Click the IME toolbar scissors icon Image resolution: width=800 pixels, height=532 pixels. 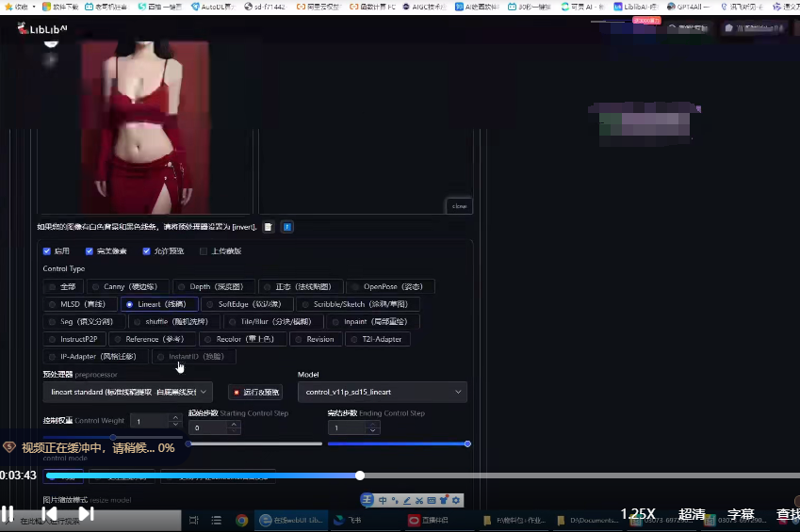419,500
